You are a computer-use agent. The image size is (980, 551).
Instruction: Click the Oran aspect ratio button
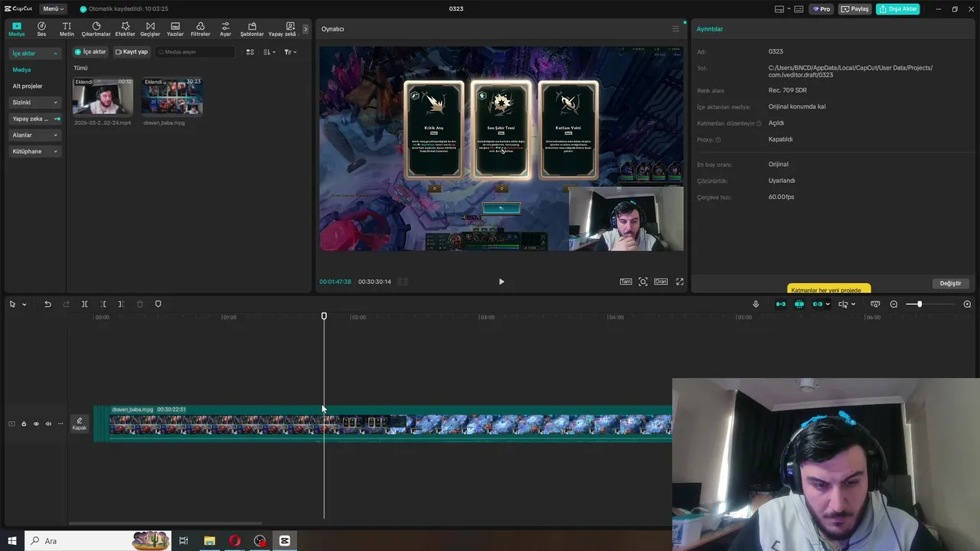(x=661, y=282)
